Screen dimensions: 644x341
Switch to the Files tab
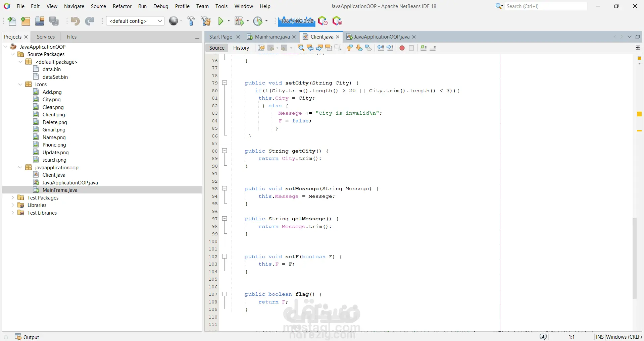(71, 37)
